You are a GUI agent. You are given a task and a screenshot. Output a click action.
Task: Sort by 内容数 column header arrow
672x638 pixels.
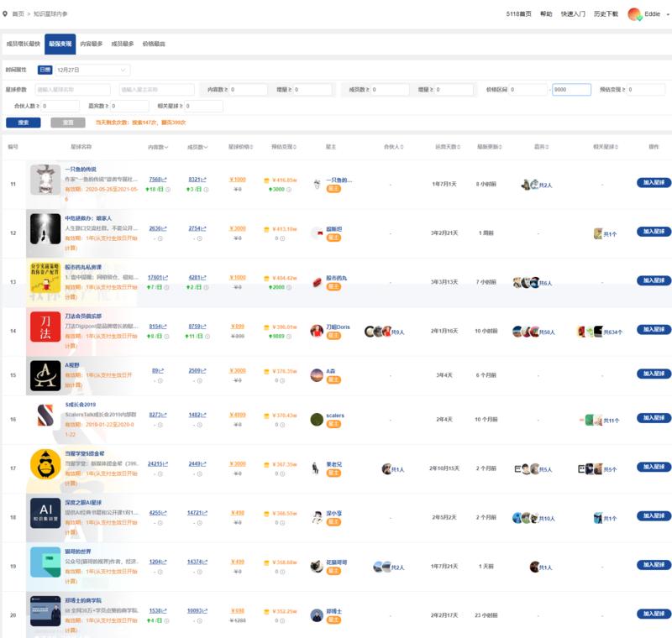click(x=166, y=147)
